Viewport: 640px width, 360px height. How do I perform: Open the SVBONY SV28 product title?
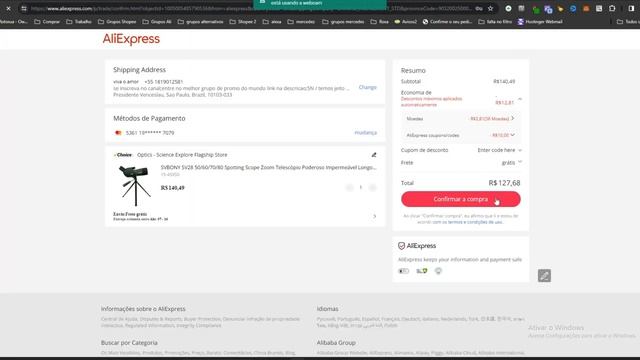point(268,167)
